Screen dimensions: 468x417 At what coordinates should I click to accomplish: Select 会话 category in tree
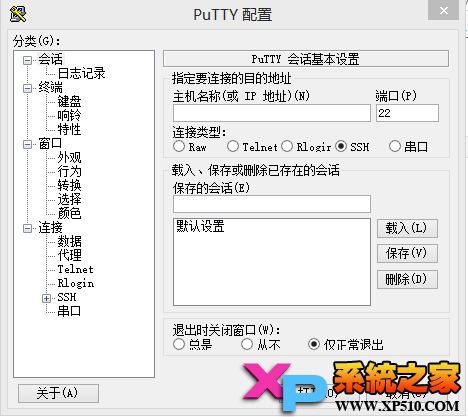click(50, 59)
